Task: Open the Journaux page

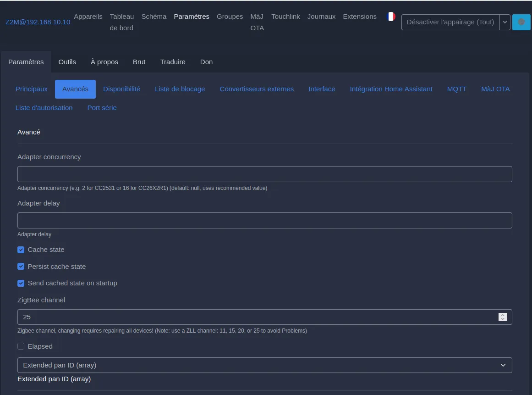Action: click(x=321, y=16)
